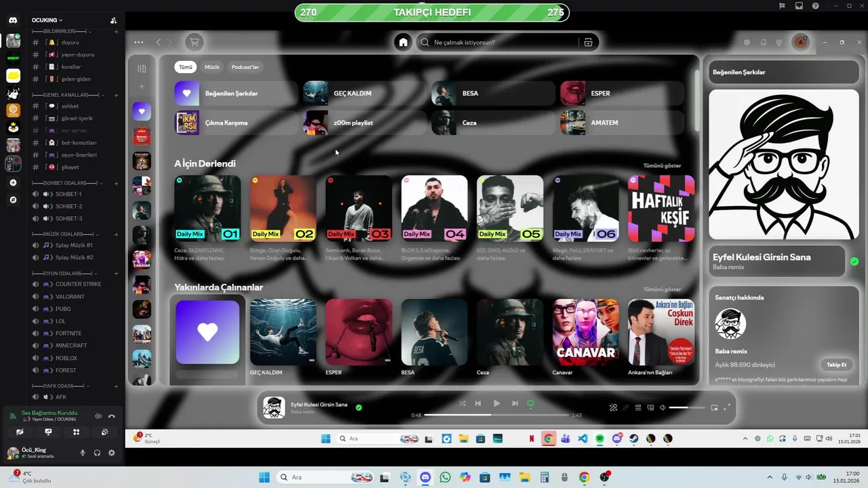Toggle the liked checkmark beside song title in player

(359, 407)
